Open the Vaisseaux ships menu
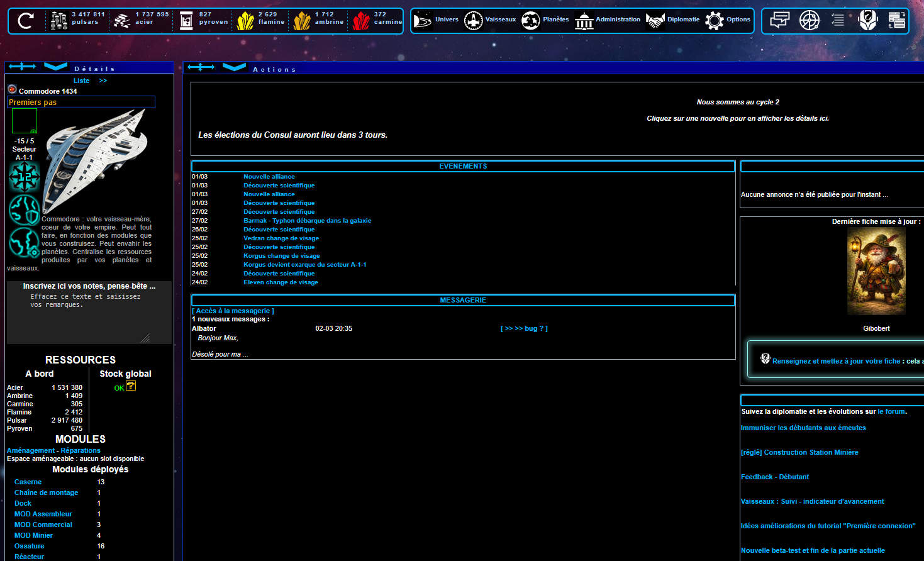Screen dimensions: 924x561 tap(473, 21)
